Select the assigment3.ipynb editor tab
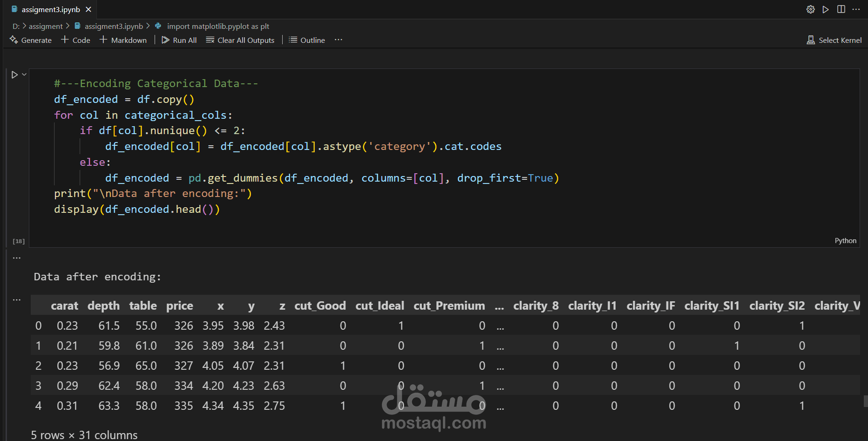Image resolution: width=868 pixels, height=441 pixels. tap(51, 9)
